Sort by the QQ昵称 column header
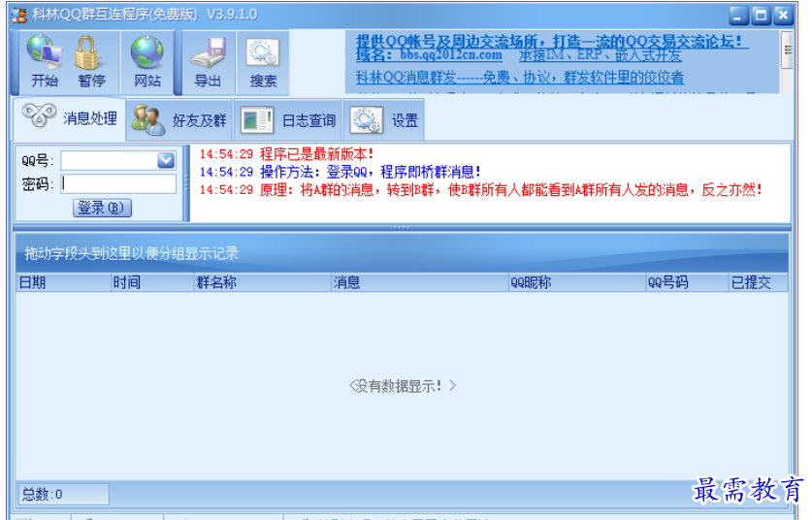 (x=577, y=282)
